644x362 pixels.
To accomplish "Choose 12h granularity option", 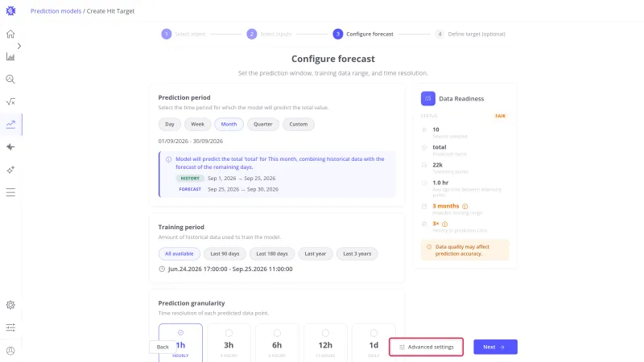I will click(325, 343).
